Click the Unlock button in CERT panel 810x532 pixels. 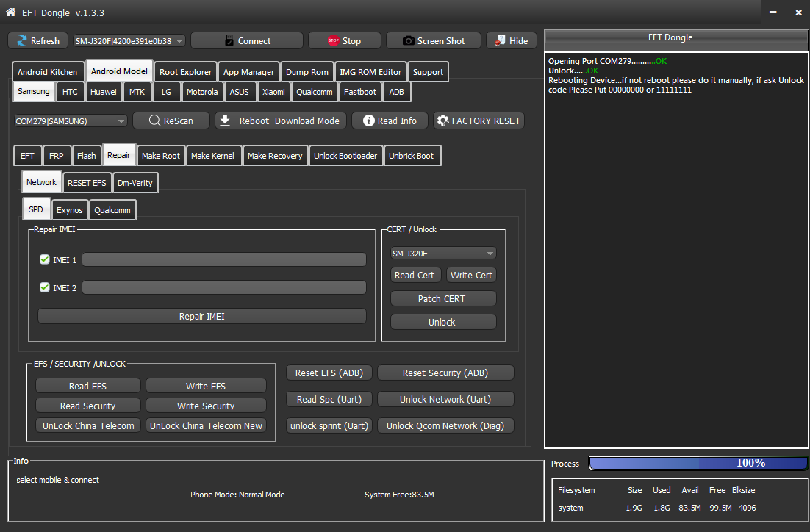(x=443, y=322)
